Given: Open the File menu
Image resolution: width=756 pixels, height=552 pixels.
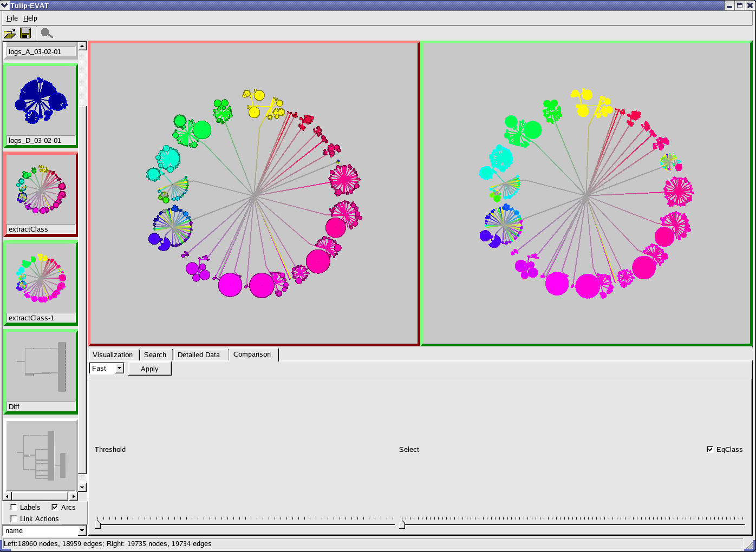Looking at the screenshot, I should 12,18.
